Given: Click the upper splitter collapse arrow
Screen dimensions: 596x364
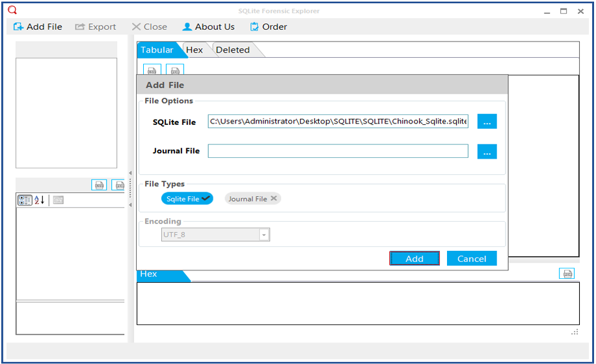Looking at the screenshot, I should (130, 173).
